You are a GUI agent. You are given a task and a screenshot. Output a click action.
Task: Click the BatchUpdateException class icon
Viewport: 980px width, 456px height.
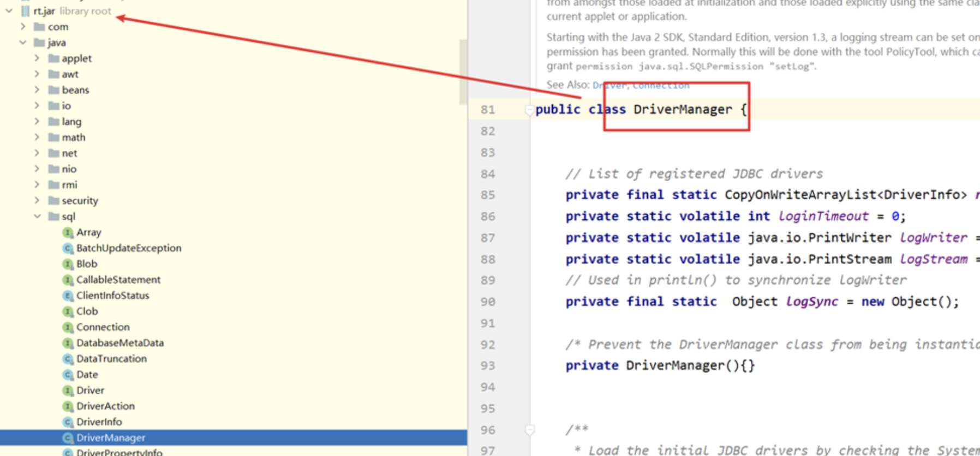[x=68, y=248]
